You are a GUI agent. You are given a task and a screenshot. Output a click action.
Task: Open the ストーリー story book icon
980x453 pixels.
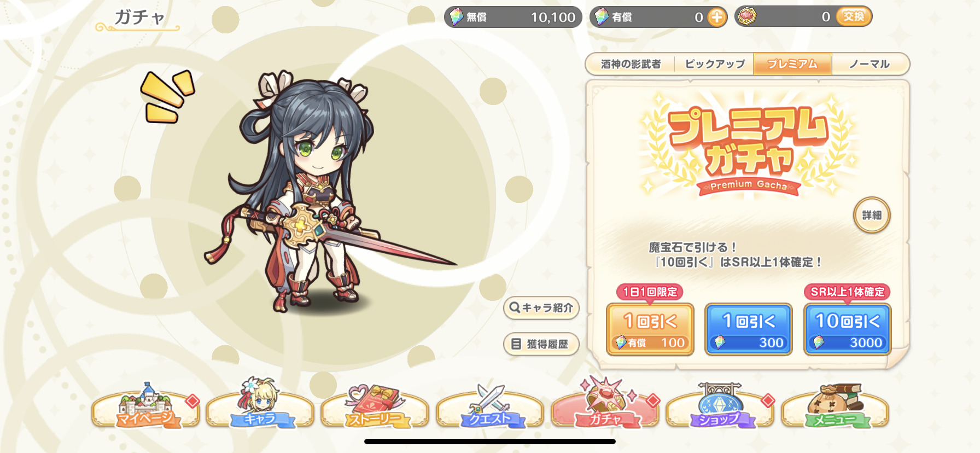click(375, 406)
